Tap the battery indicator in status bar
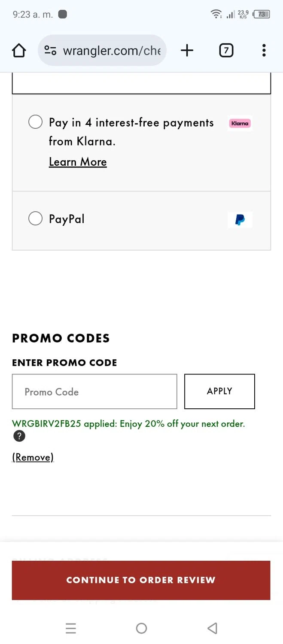Viewport: 283px width, 644px height. coord(262,15)
